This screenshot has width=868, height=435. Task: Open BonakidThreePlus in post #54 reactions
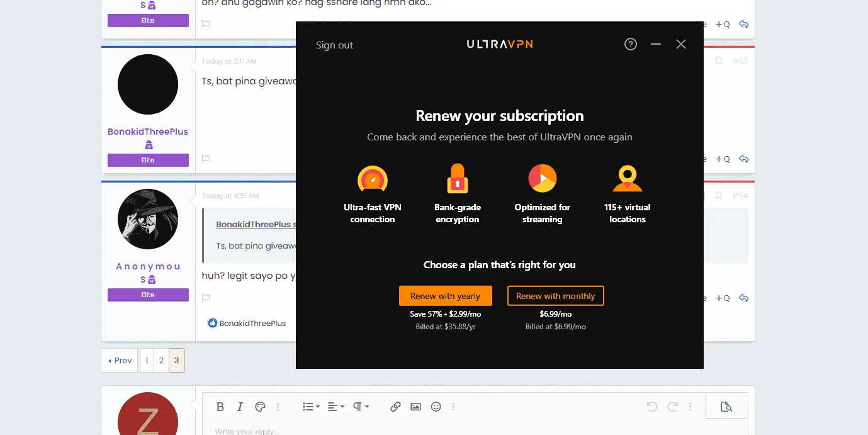[x=252, y=324]
